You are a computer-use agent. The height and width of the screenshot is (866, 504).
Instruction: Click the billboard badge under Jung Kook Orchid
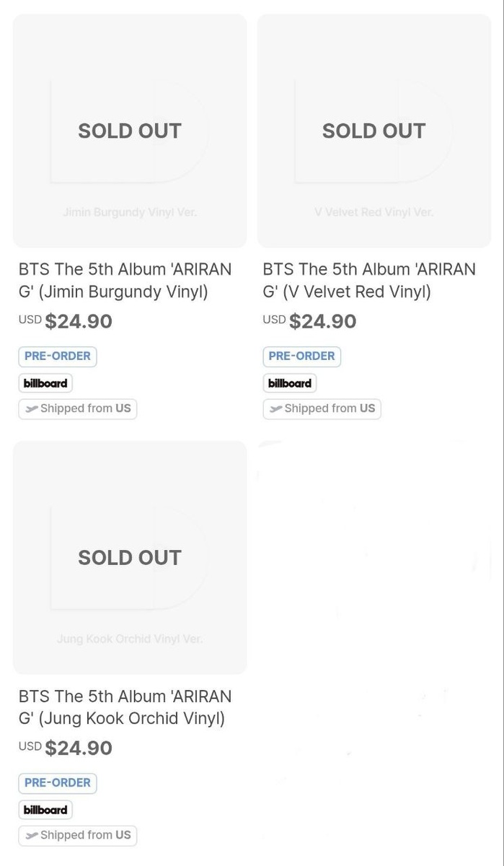click(x=45, y=810)
